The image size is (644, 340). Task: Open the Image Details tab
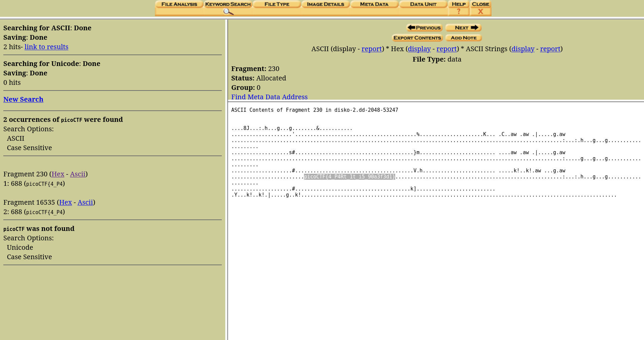(325, 4)
